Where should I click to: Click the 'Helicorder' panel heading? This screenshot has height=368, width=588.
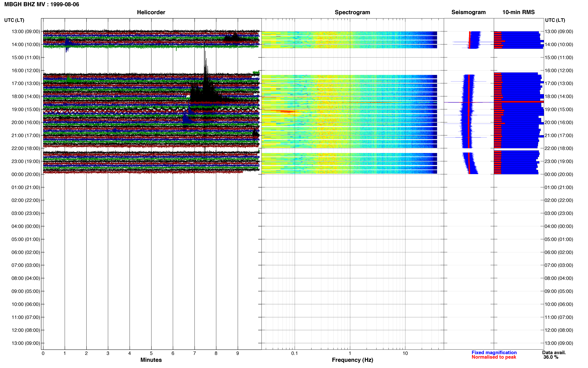pyautogui.click(x=151, y=12)
